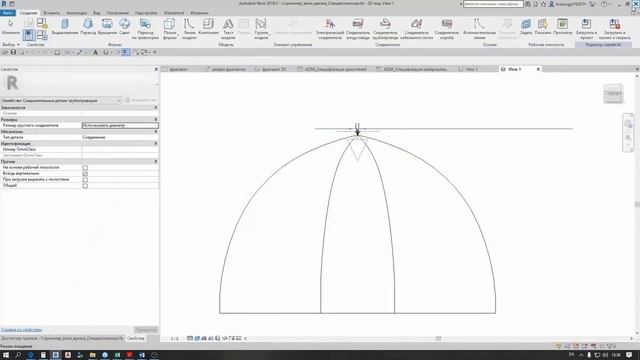Choose the Сдвиг (Sweep) form tool
640x360 pixels.
click(x=124, y=27)
